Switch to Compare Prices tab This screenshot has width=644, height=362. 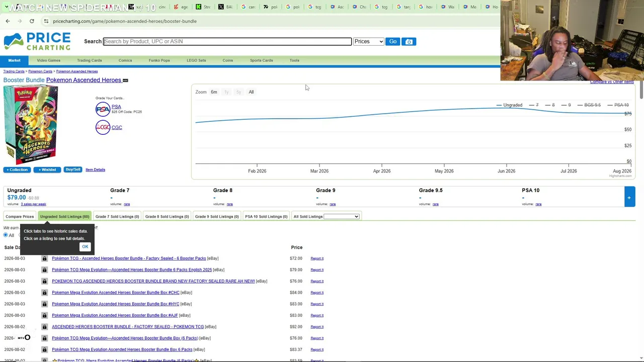pos(20,217)
